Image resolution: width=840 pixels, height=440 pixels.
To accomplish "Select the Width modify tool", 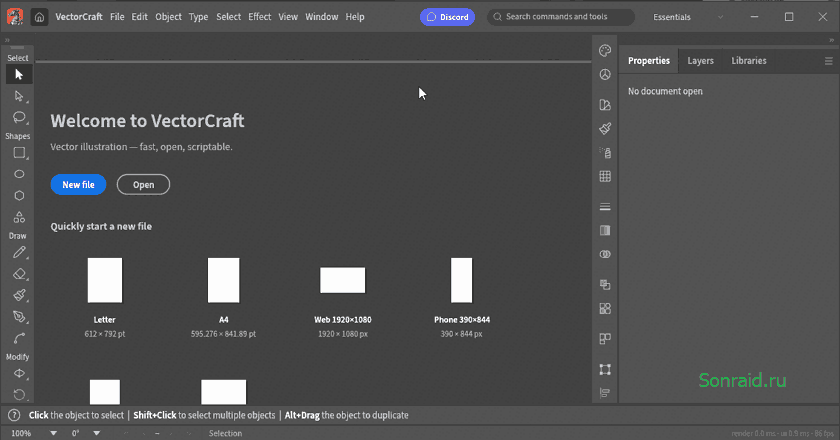I will click(x=19, y=374).
